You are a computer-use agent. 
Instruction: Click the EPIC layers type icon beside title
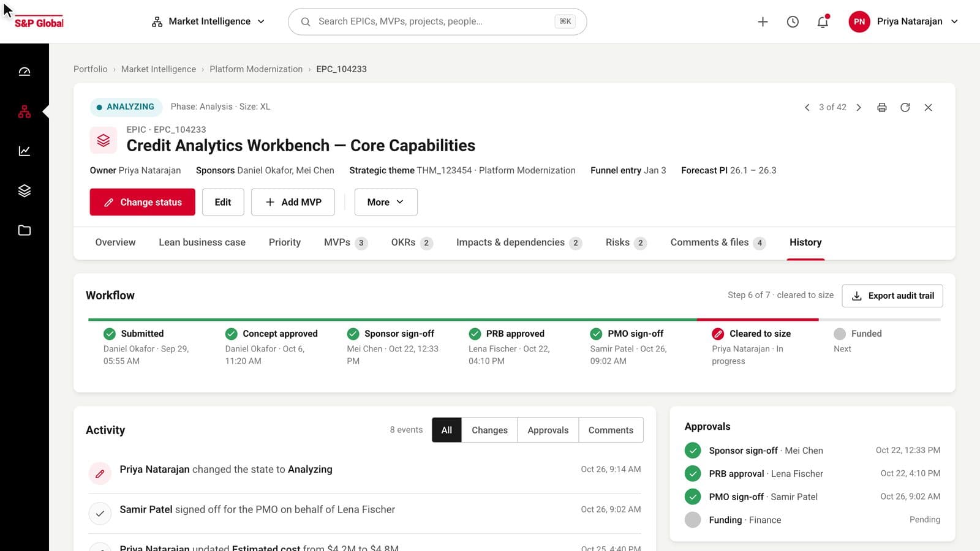tap(104, 140)
